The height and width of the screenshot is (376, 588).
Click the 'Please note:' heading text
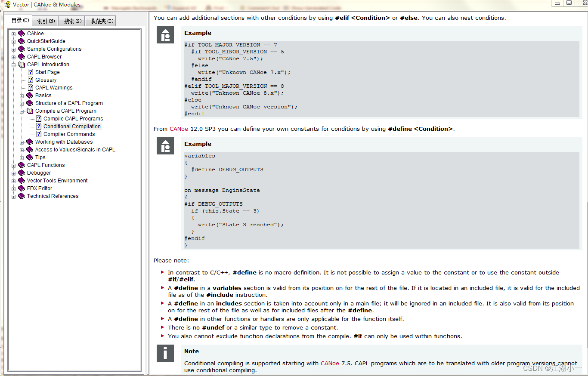(x=171, y=260)
